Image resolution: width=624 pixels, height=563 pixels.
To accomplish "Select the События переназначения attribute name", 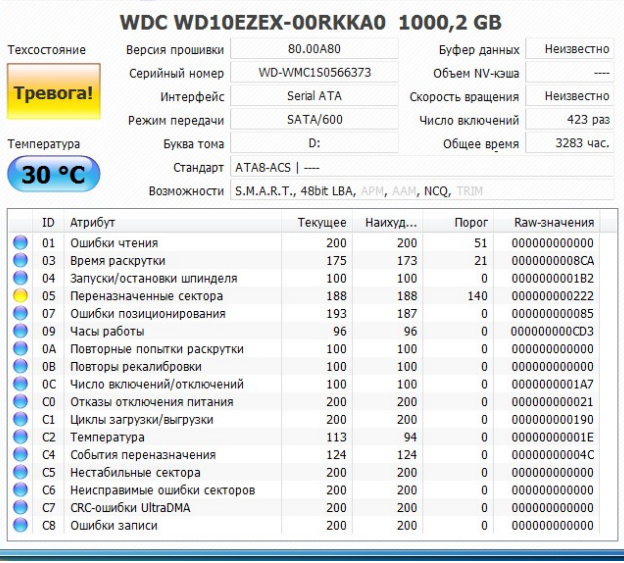I will point(143,454).
